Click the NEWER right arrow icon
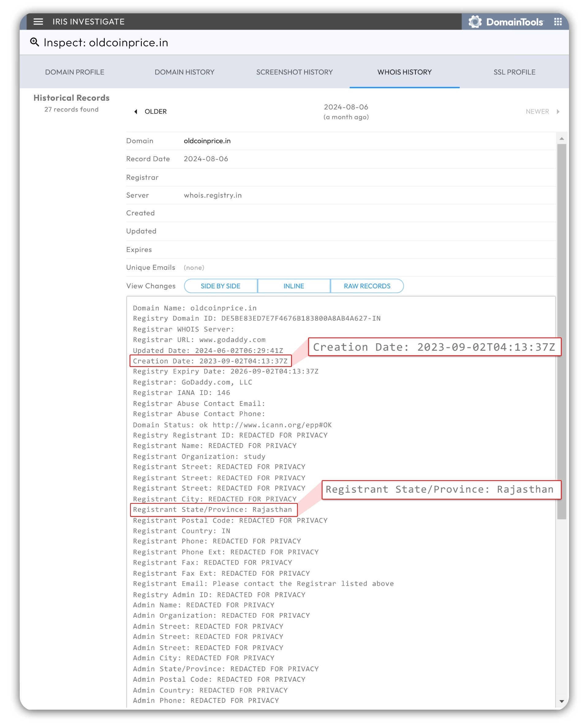The image size is (588, 728). 558,112
